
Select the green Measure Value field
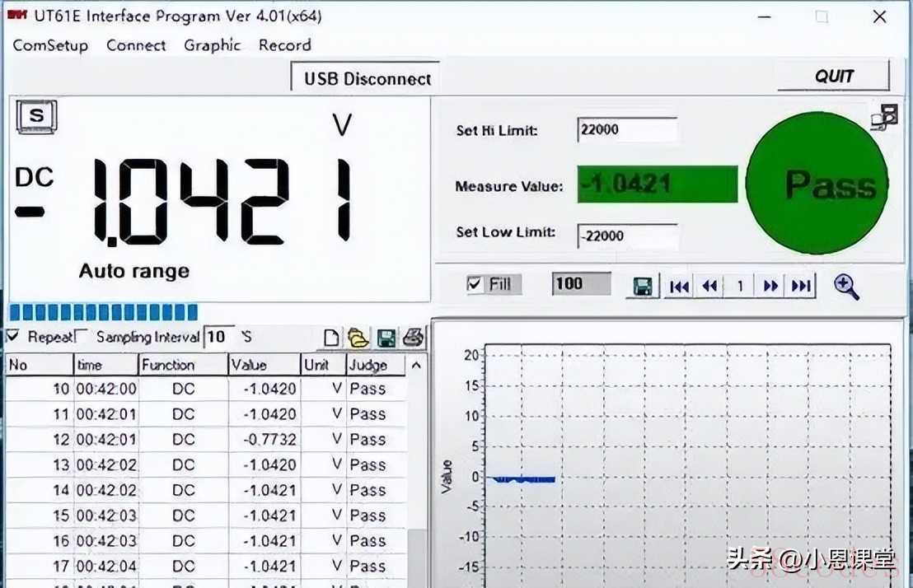click(x=658, y=184)
